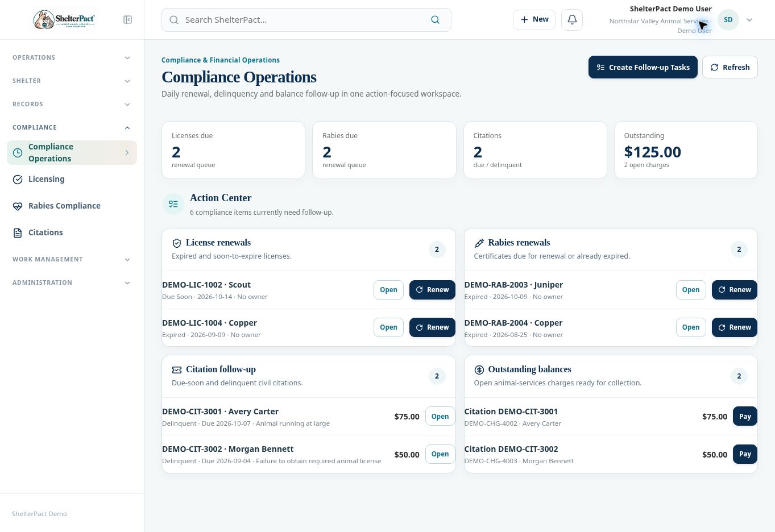Viewport: 775px width, 532px height.
Task: Expand the Shelter sidebar section
Action: [72, 81]
